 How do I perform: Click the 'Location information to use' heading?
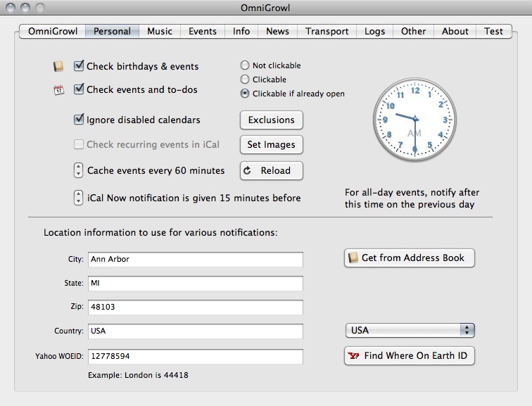pyautogui.click(x=160, y=233)
